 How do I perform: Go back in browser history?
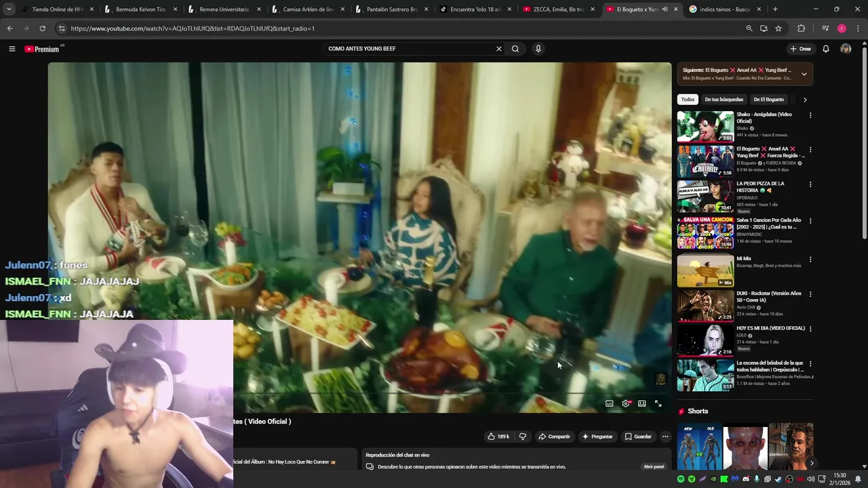click(x=9, y=28)
